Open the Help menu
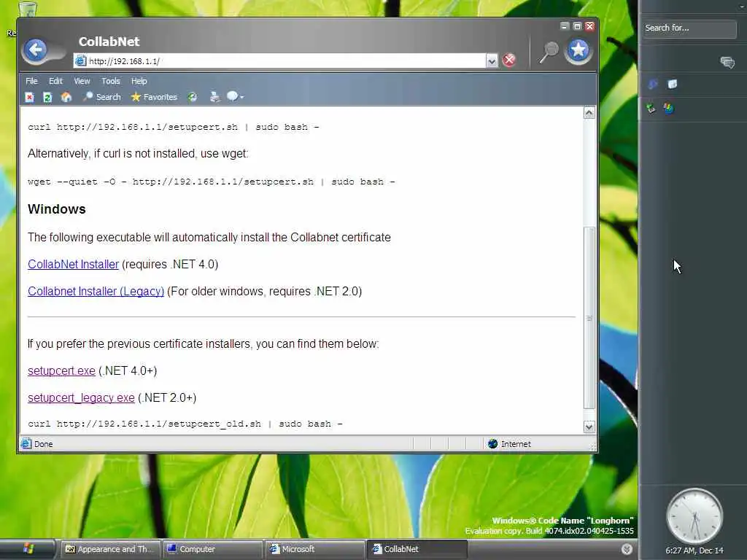Screen dimensions: 747x560 coord(139,81)
